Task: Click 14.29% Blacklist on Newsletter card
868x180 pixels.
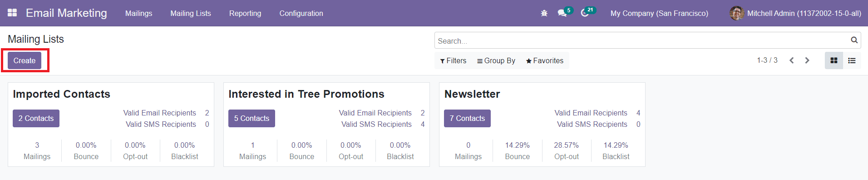Action: (x=616, y=150)
